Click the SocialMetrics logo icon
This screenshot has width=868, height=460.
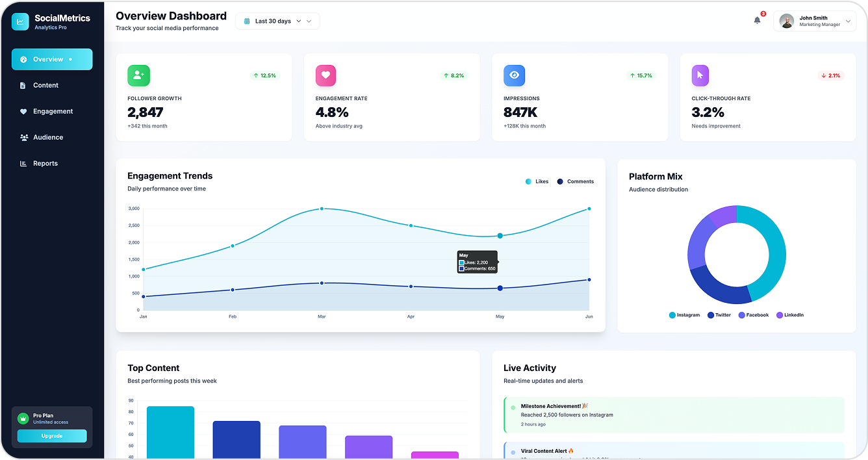[x=20, y=21]
